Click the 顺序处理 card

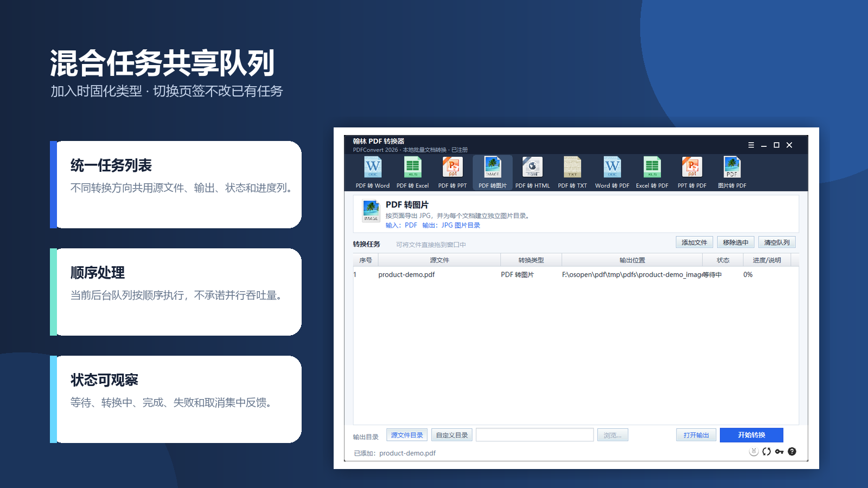pos(176,292)
